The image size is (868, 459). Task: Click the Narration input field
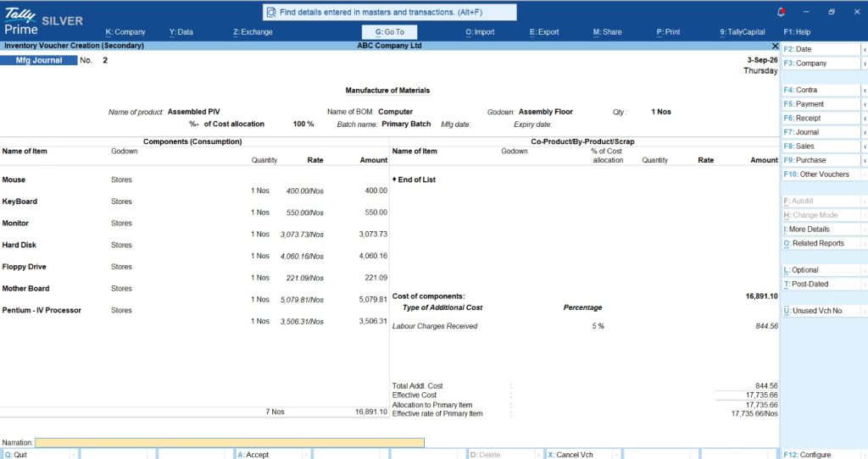click(x=229, y=442)
